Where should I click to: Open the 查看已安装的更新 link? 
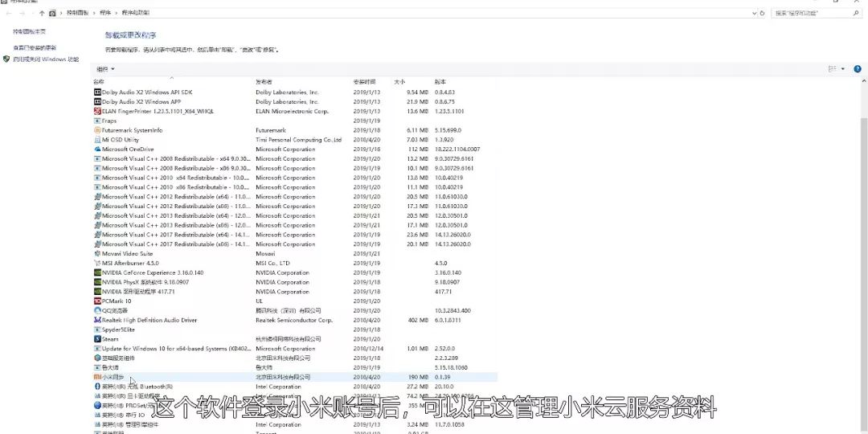[35, 48]
